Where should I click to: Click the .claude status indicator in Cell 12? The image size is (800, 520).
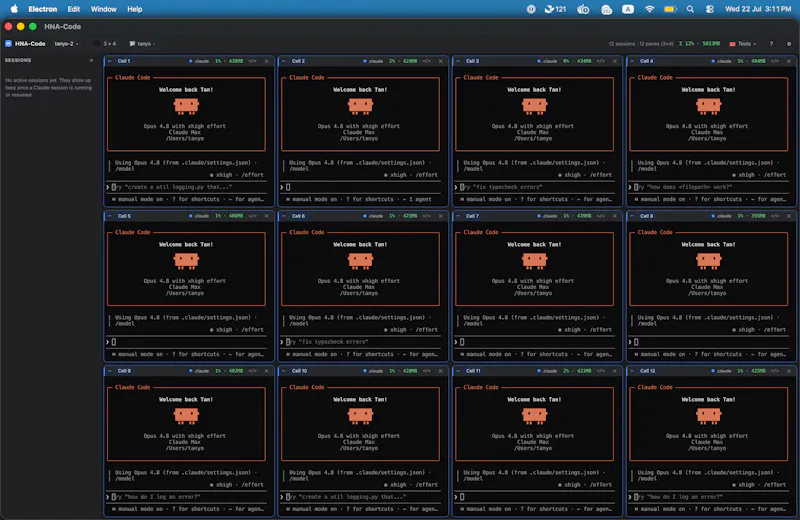(721, 371)
